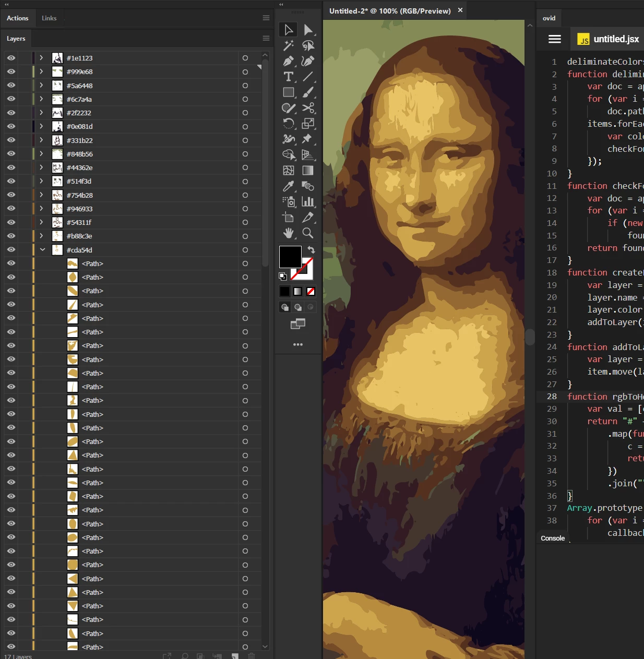Image resolution: width=644 pixels, height=659 pixels.
Task: Select the Puppet Warp pin tool
Action: pos(308,139)
